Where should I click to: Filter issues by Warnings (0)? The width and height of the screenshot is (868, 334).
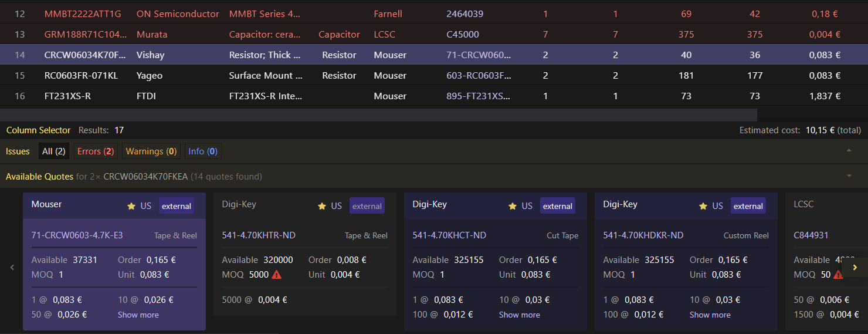point(151,151)
